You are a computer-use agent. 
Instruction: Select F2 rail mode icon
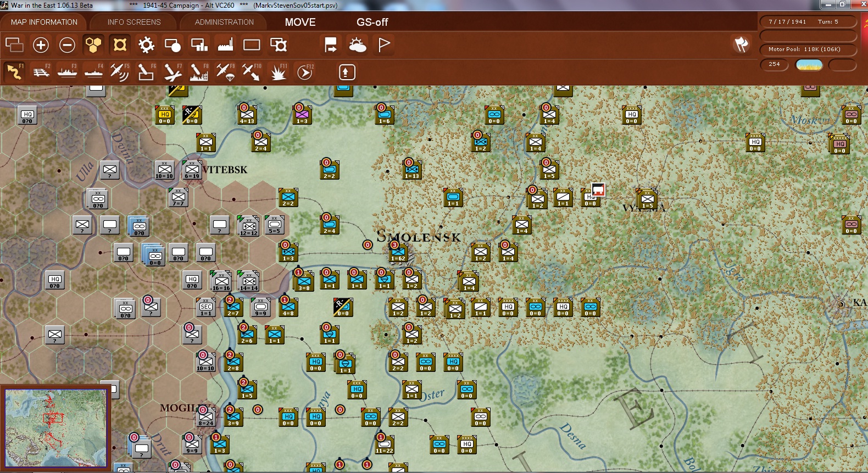41,72
